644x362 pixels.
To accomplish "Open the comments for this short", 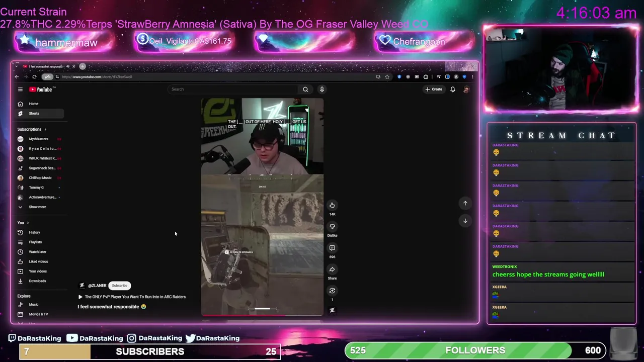I will (332, 248).
